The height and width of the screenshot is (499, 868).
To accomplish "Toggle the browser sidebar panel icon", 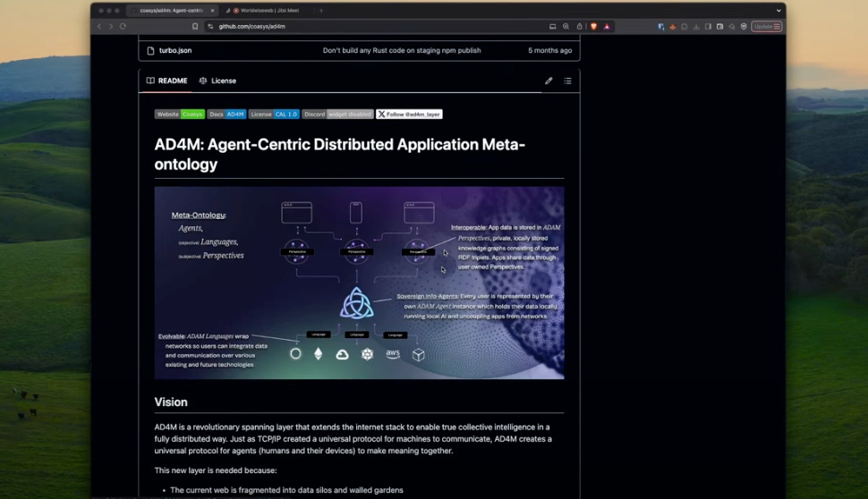I will click(x=708, y=26).
